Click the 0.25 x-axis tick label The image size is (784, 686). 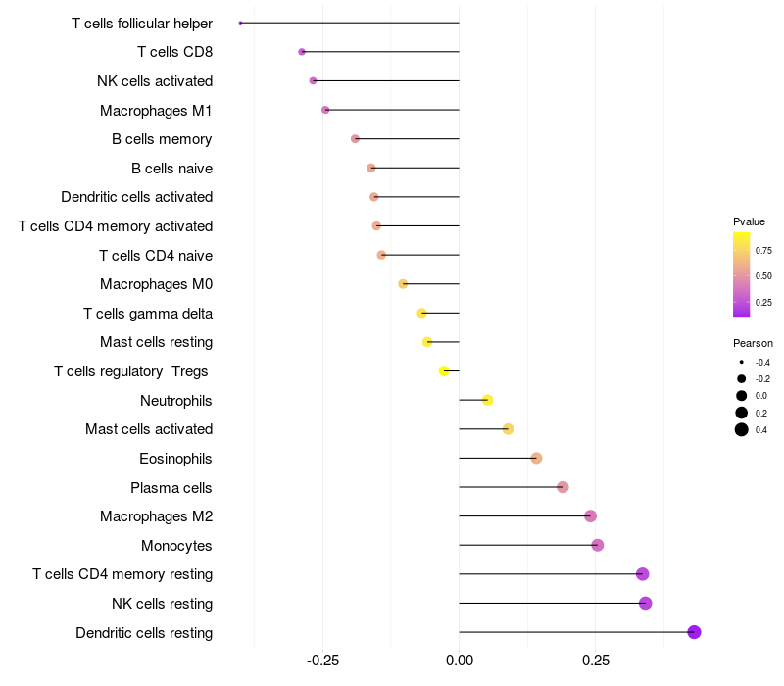coord(596,661)
